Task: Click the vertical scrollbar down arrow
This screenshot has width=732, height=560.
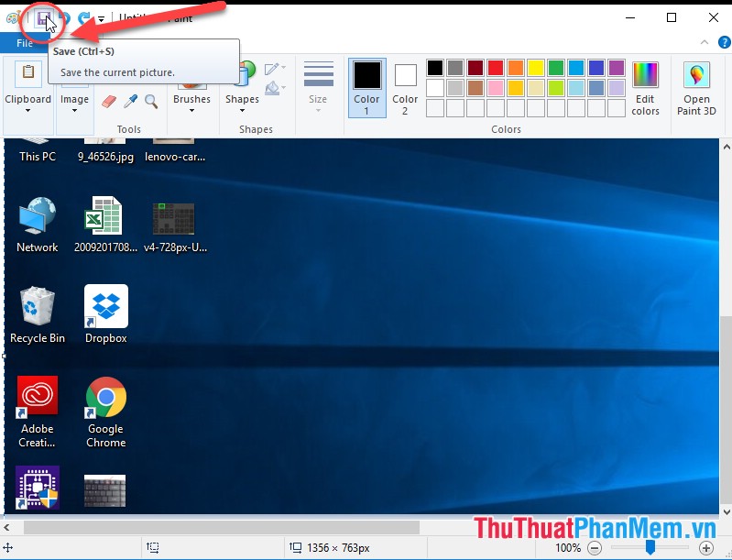Action: pyautogui.click(x=727, y=512)
